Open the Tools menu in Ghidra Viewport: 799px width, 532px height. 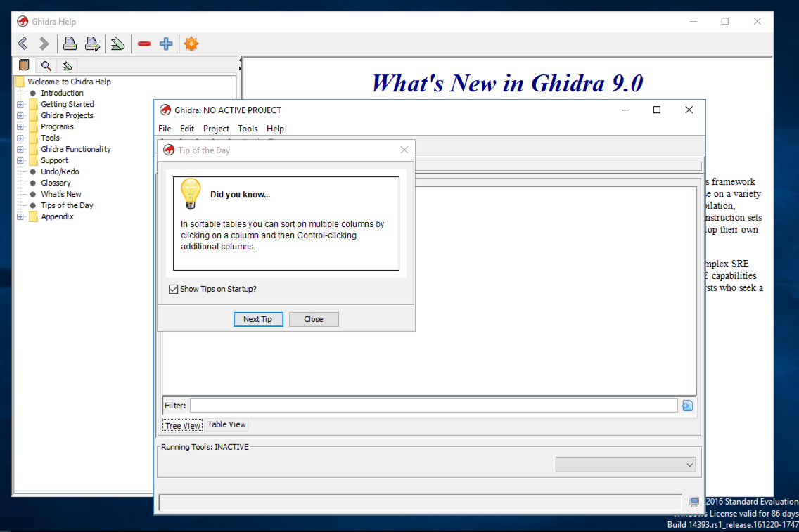click(x=248, y=129)
